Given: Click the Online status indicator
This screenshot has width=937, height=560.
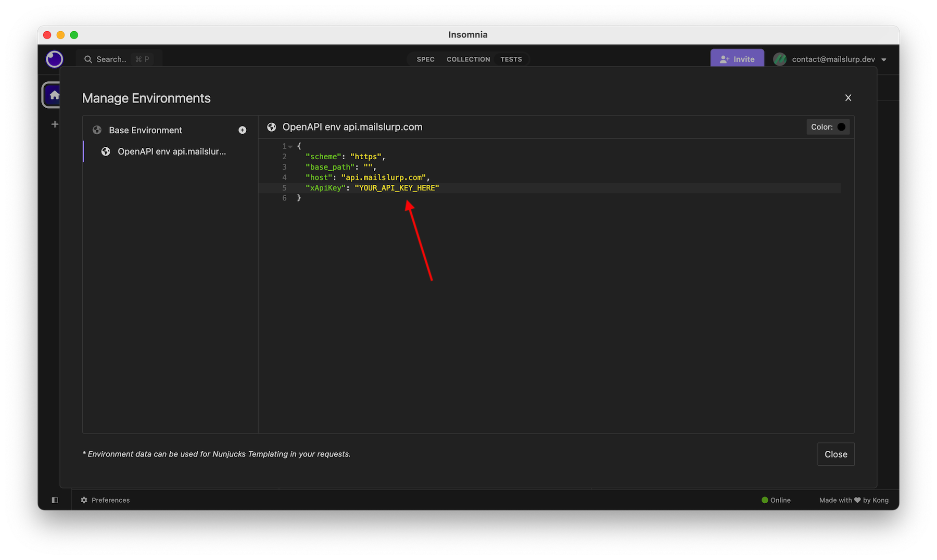Looking at the screenshot, I should [x=776, y=500].
